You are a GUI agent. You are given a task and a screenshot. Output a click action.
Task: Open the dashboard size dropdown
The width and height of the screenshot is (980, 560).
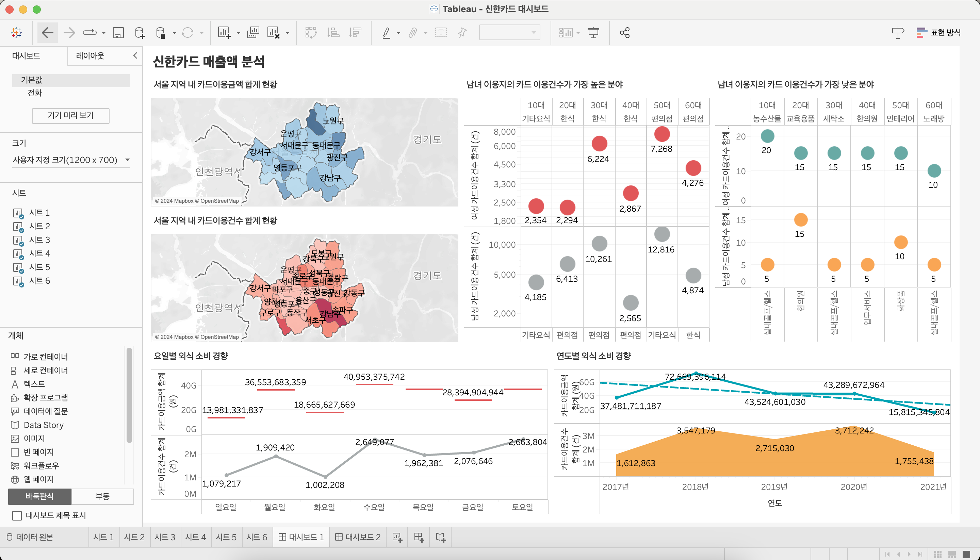click(x=71, y=160)
